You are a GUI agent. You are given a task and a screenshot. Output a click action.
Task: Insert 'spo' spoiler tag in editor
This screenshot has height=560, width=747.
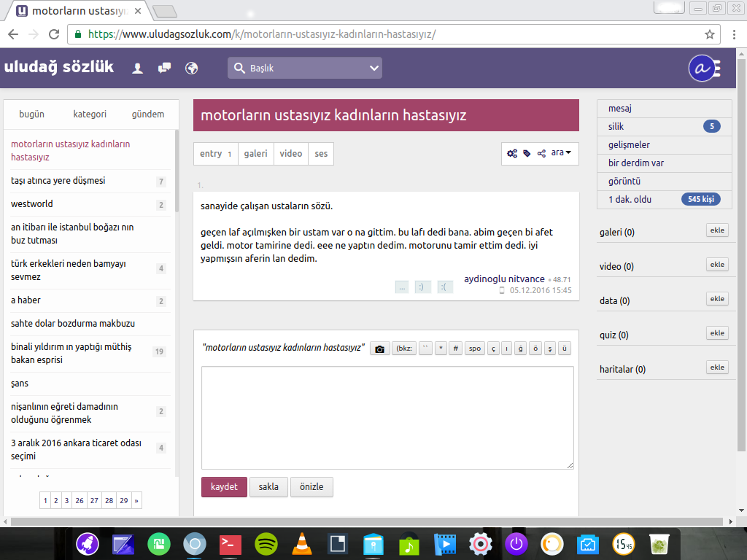[474, 349]
